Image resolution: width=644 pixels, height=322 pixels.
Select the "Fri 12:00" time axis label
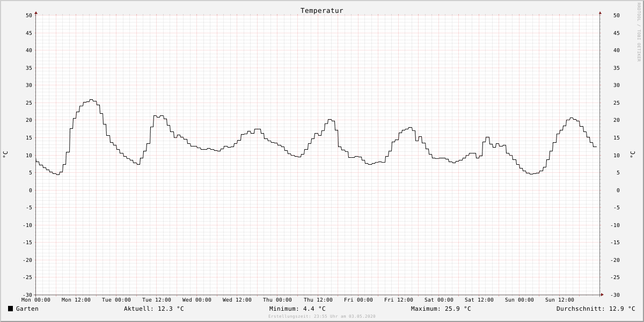(399, 300)
